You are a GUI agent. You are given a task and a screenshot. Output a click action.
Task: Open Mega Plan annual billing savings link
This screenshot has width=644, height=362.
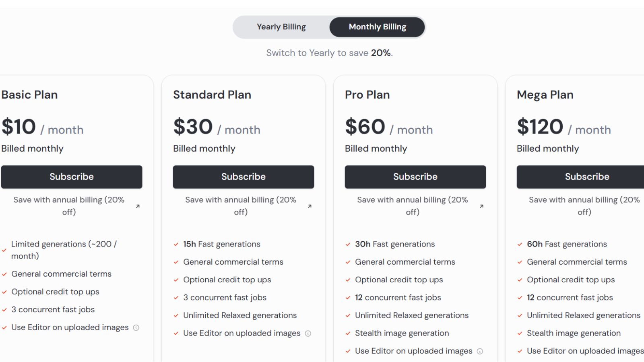coord(584,206)
